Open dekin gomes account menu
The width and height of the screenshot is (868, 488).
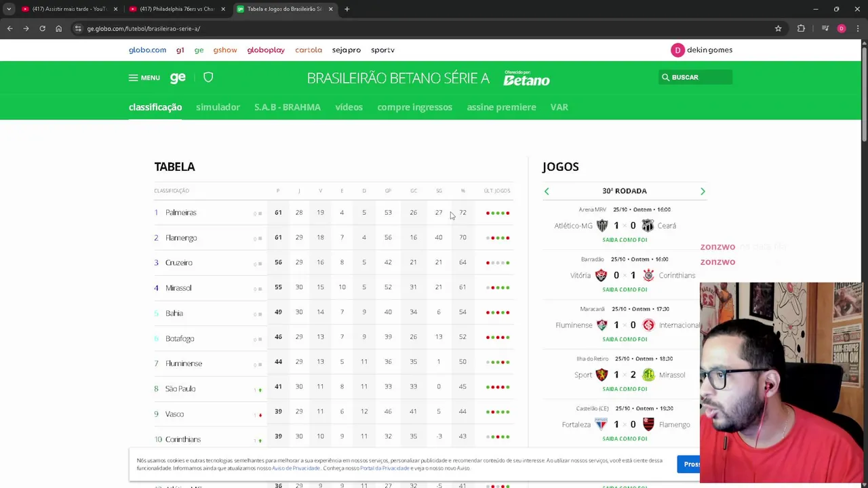701,49
